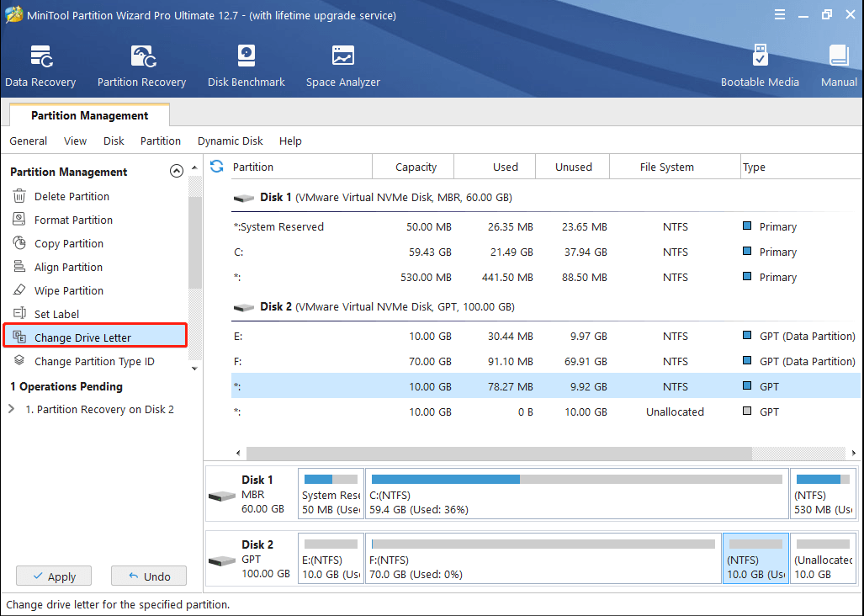Choose Format Partition
Screen dimensions: 864x616
click(74, 220)
